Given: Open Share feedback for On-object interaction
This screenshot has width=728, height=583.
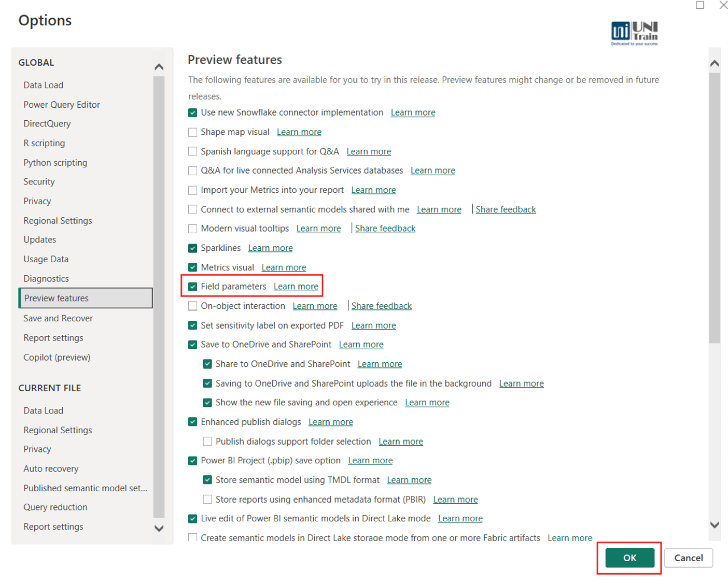Looking at the screenshot, I should point(382,306).
